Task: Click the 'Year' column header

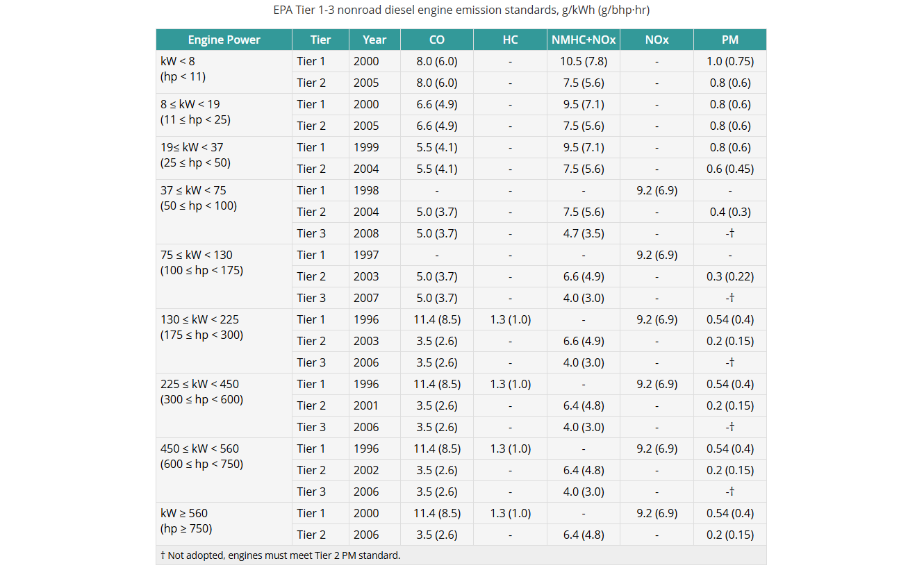Action: (374, 40)
